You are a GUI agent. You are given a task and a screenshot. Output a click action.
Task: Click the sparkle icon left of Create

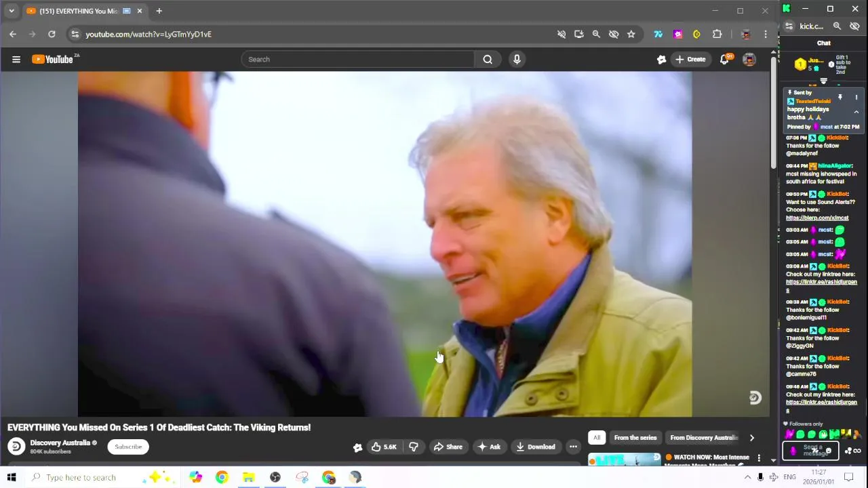coord(662,60)
